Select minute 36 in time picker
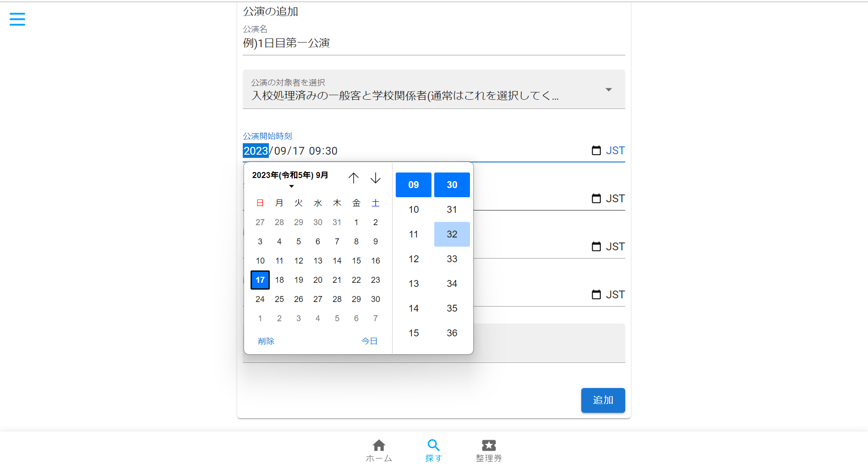This screenshot has height=469, width=868. tap(452, 333)
